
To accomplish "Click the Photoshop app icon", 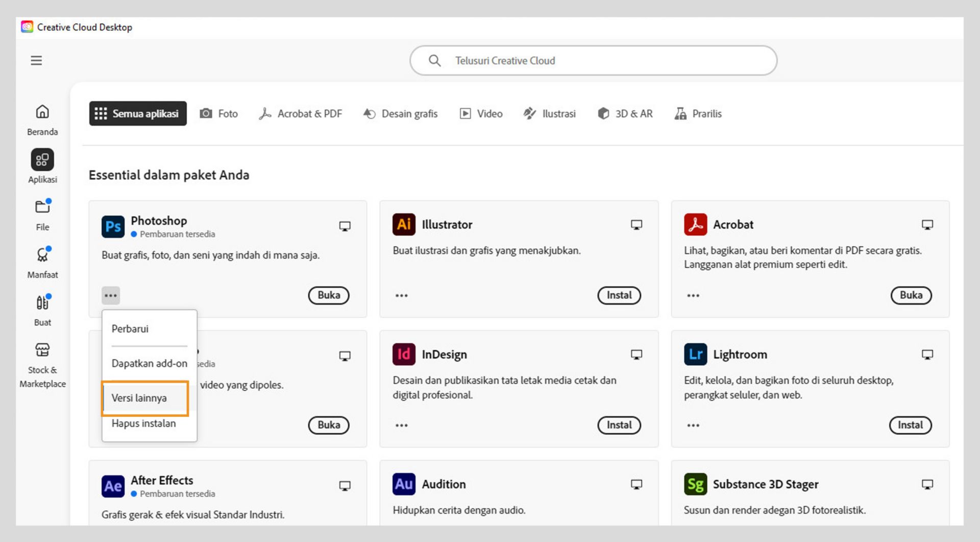I will pyautogui.click(x=113, y=227).
